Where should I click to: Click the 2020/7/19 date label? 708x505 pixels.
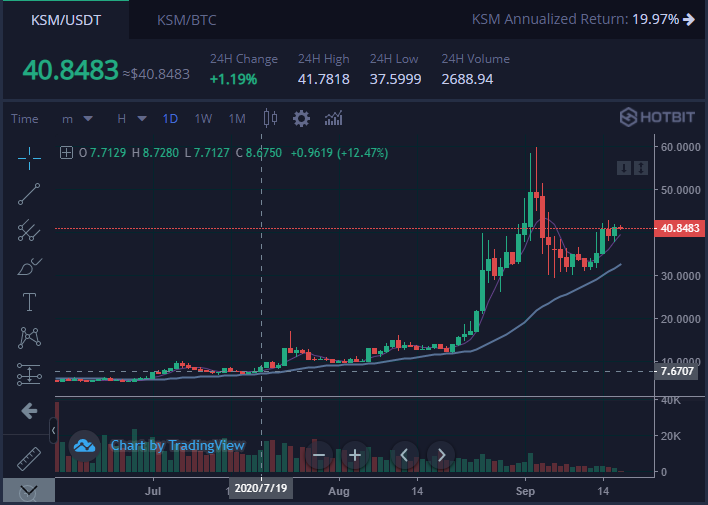coord(261,488)
